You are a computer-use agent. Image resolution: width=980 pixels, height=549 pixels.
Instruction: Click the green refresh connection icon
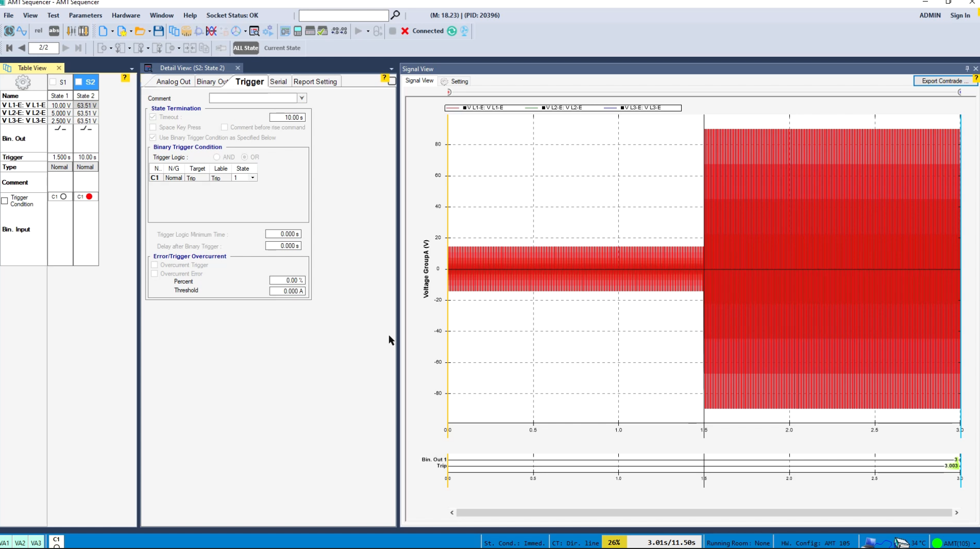coord(452,31)
